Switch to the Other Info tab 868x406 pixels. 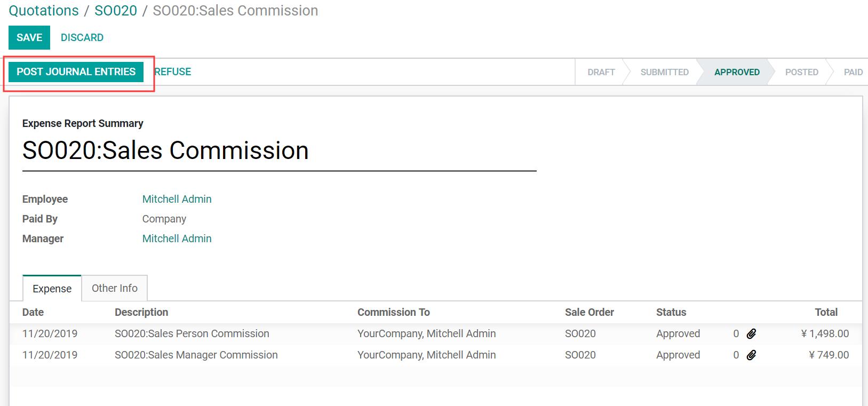115,288
